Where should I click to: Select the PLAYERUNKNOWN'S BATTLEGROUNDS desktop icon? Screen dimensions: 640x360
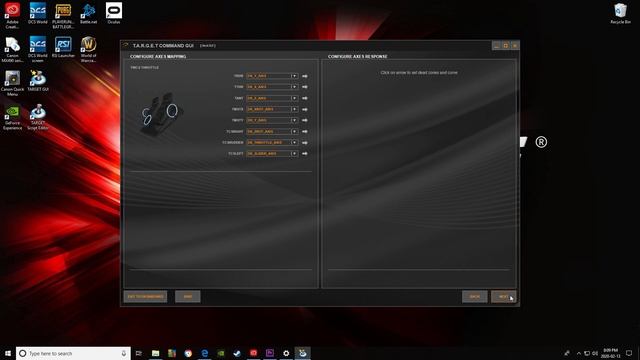(x=63, y=16)
